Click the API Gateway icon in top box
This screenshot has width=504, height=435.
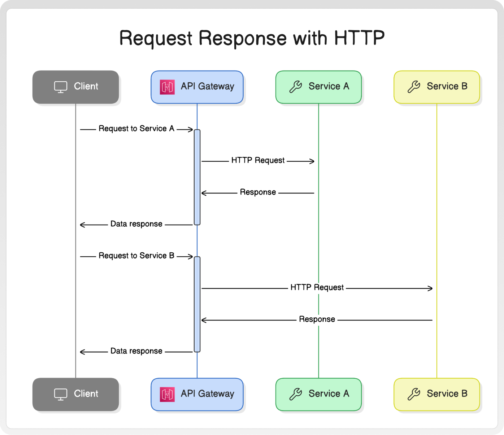168,87
